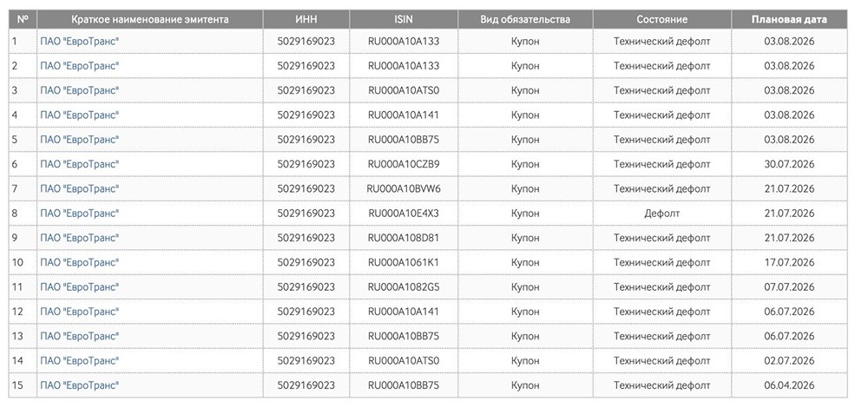This screenshot has height=408, width=868.
Task: Click the ISIN column header
Action: pyautogui.click(x=404, y=19)
